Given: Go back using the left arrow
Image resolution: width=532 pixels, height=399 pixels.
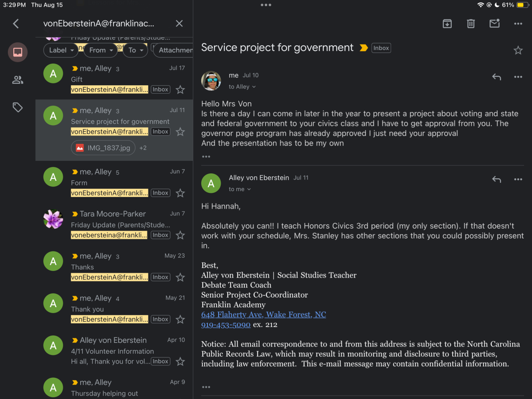Looking at the screenshot, I should click(16, 24).
